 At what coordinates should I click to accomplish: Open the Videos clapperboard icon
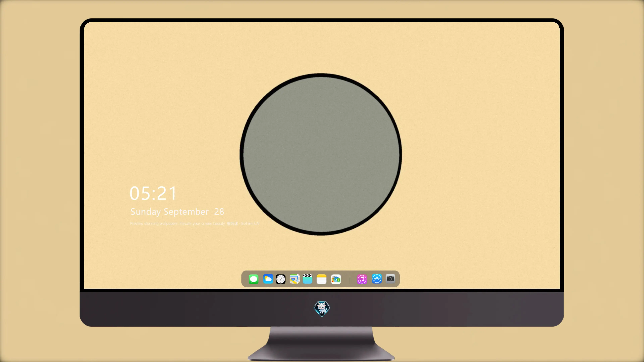[308, 279]
